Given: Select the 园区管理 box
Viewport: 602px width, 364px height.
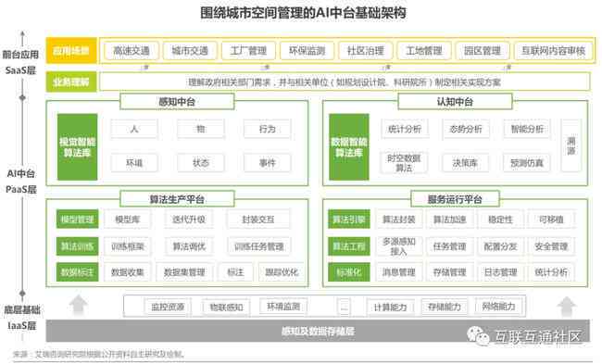Looking at the screenshot, I should (x=483, y=51).
